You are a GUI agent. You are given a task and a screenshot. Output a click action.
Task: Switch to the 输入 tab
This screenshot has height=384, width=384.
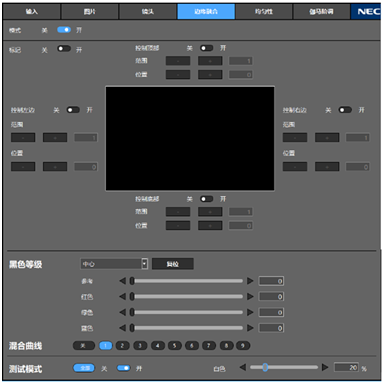click(32, 12)
